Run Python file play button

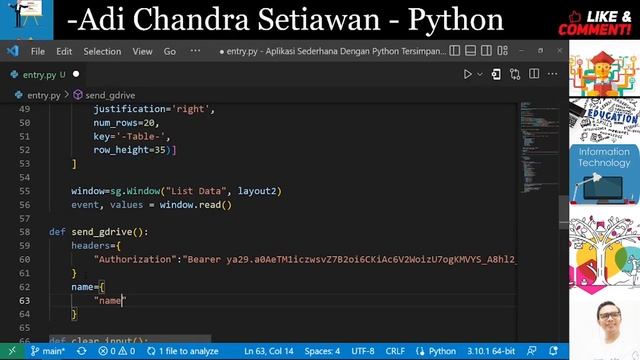pos(468,74)
